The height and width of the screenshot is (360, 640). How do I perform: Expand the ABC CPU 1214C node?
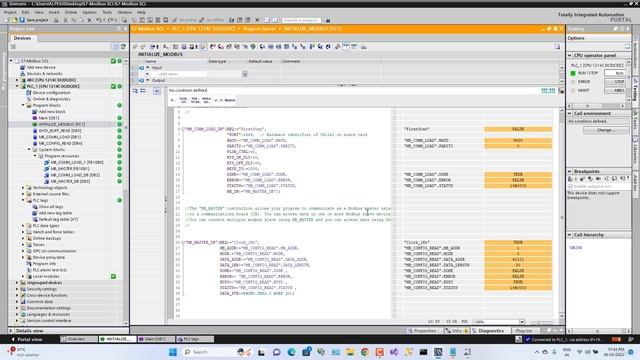(17, 80)
